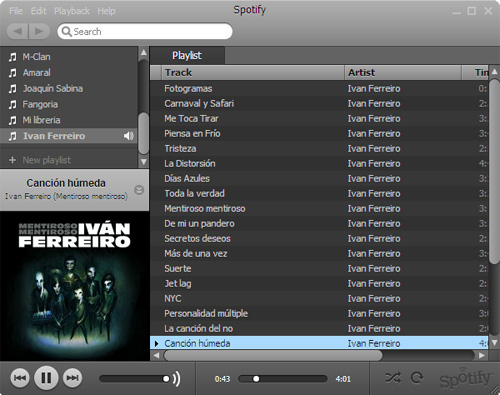Select the track Toda la verdad
The image size is (500, 395).
tap(319, 194)
